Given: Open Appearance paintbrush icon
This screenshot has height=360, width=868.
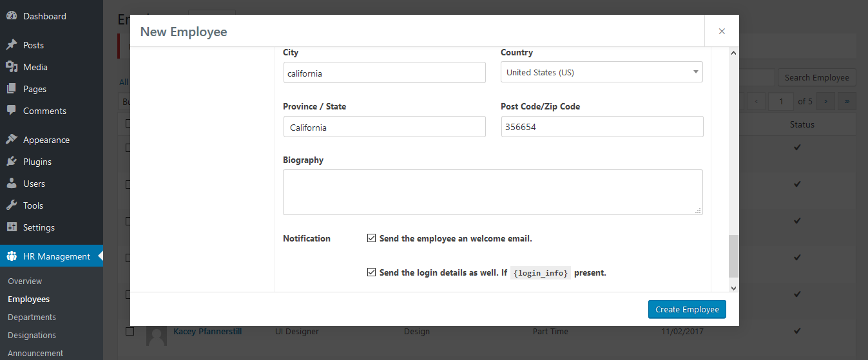Looking at the screenshot, I should [x=12, y=140].
